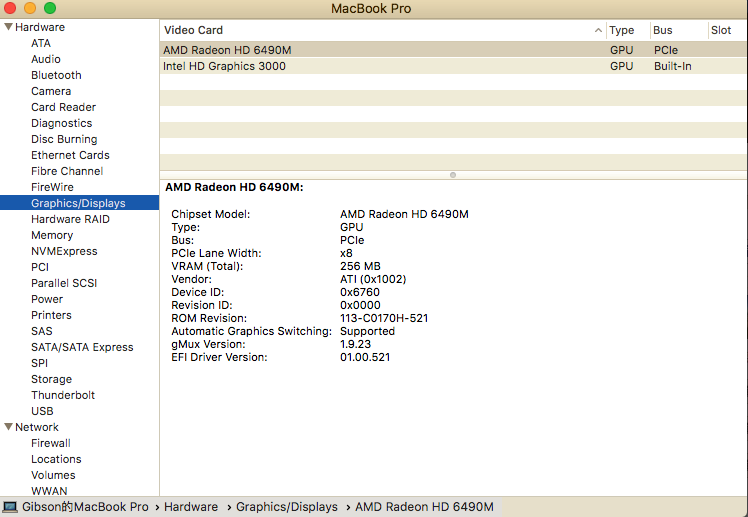
Task: Open NVMExpress information
Action: [64, 251]
